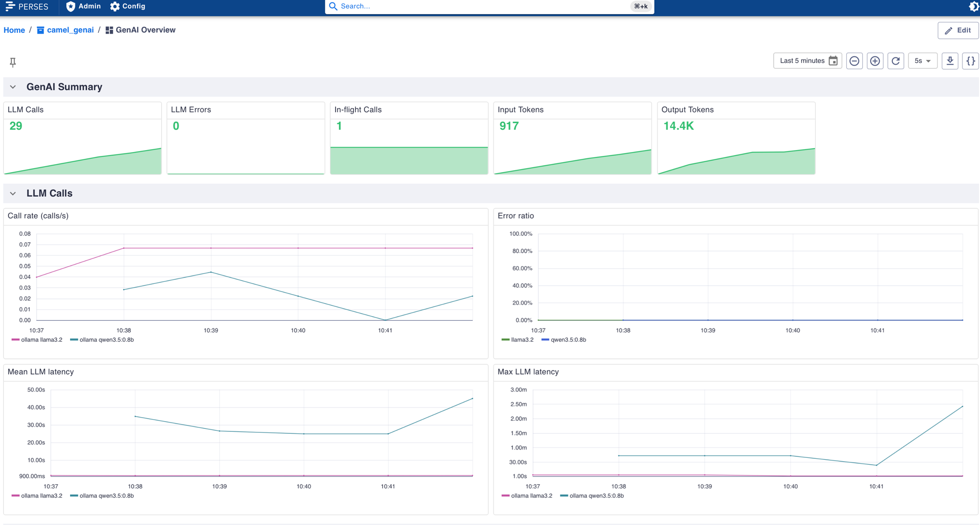980x525 pixels.
Task: Toggle llama3.2 series in Error ratio legend
Action: [x=517, y=340]
